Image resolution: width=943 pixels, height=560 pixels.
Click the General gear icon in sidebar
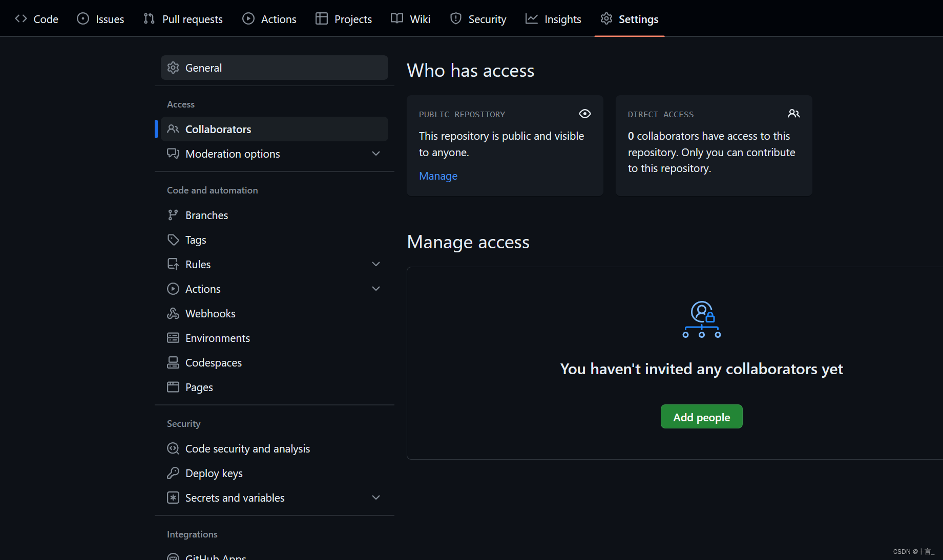coord(173,68)
